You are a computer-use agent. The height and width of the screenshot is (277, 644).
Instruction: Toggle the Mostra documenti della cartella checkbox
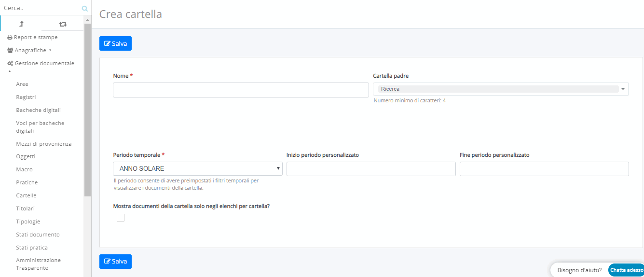tap(121, 218)
